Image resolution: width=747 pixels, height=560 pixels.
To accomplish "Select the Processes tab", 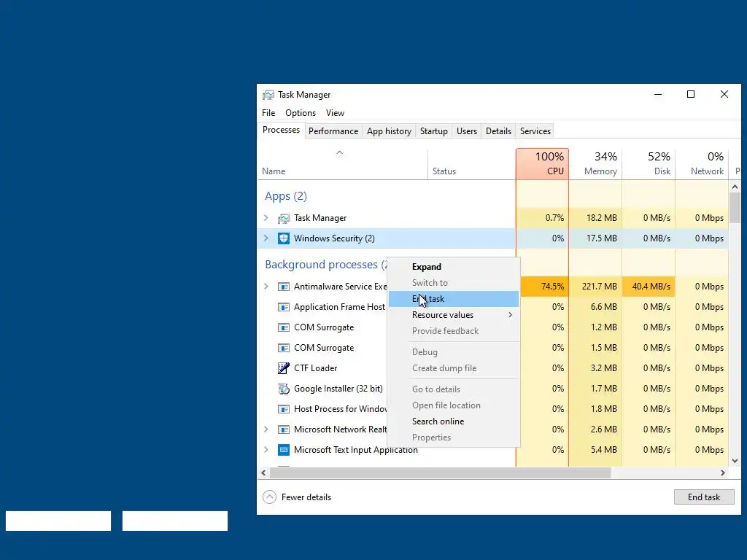I will coord(281,130).
